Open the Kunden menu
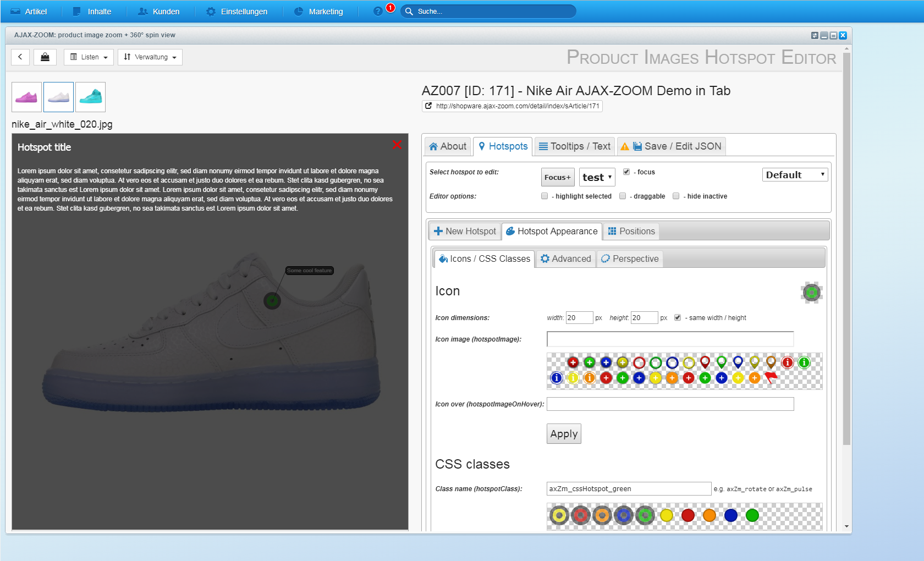 159,11
